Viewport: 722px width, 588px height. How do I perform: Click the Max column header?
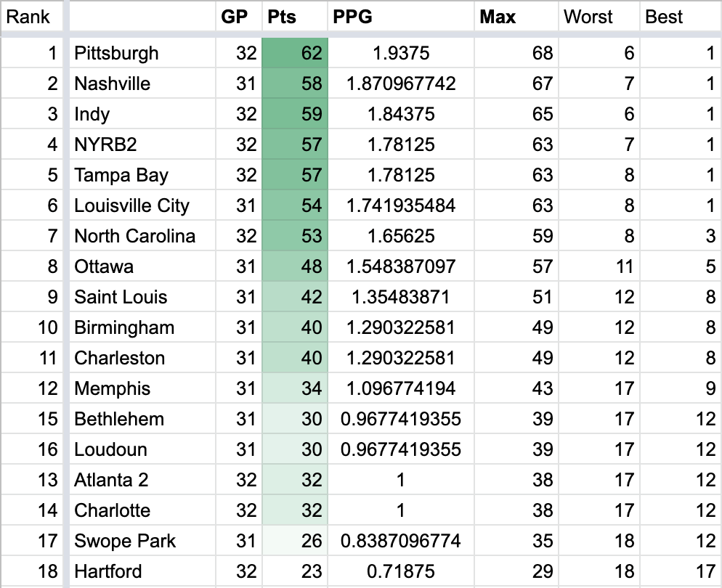click(x=498, y=16)
